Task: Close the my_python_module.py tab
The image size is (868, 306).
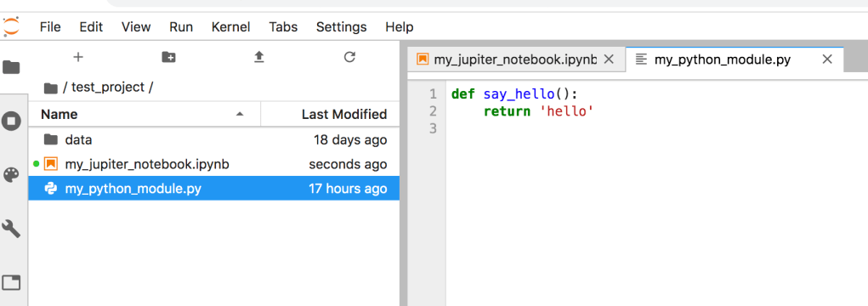Action: [x=827, y=59]
